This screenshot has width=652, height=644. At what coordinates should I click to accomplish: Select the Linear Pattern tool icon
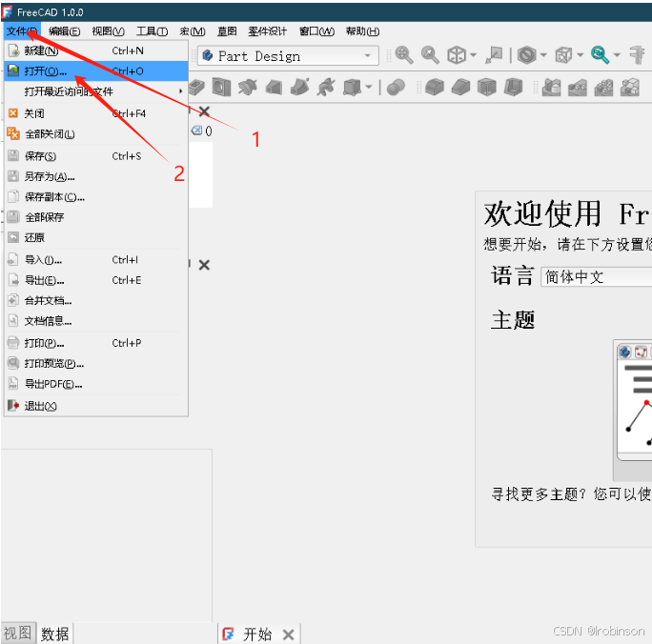pyautogui.click(x=578, y=88)
